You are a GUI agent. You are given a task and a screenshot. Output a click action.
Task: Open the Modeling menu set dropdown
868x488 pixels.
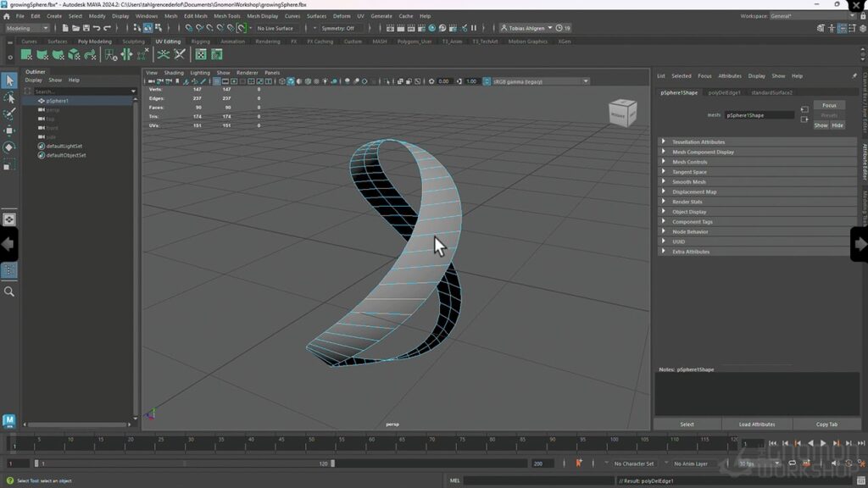[x=27, y=28]
